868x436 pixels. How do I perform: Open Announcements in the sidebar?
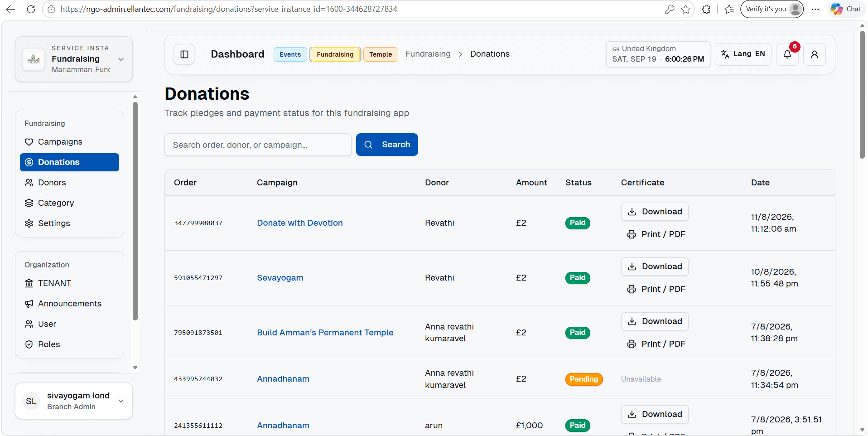69,304
